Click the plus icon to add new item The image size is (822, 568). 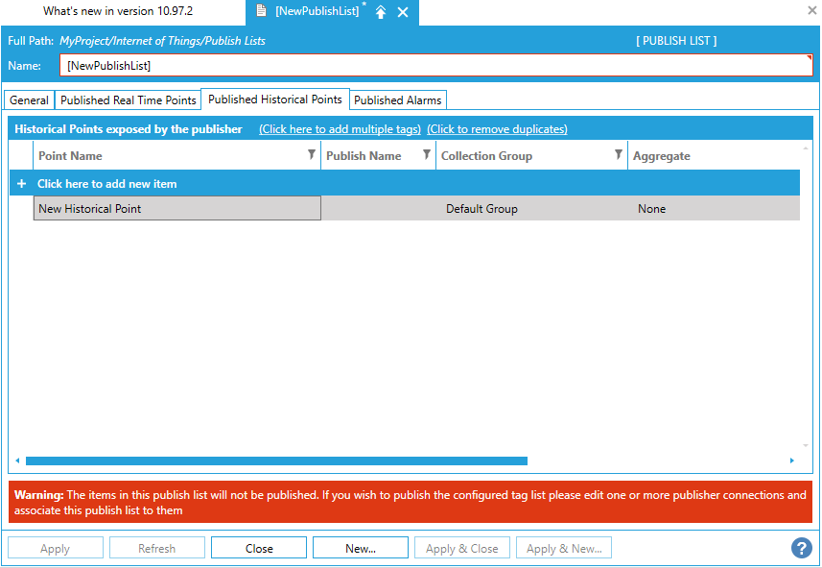point(22,184)
